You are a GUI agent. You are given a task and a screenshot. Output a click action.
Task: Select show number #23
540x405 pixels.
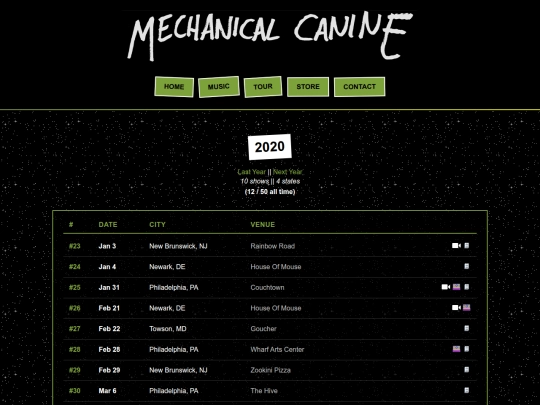75,246
